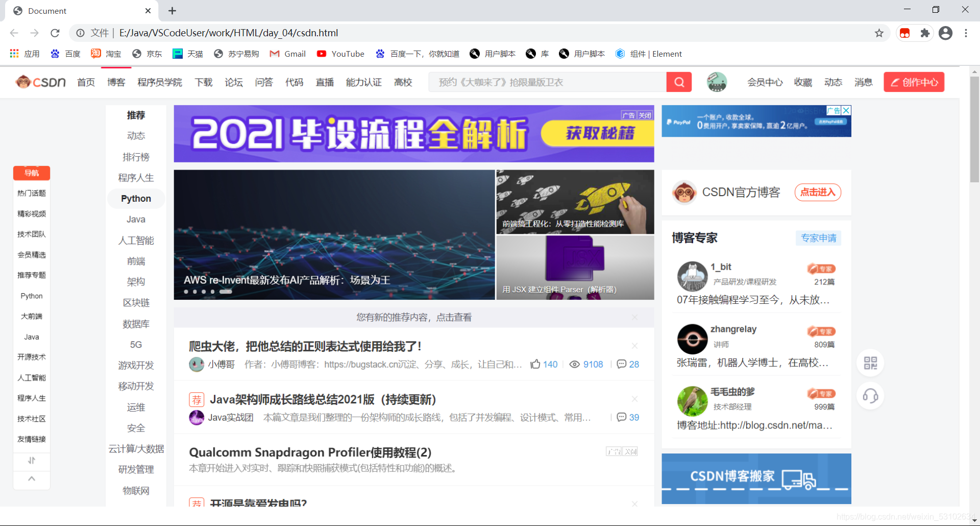Click the browser address bar URL
This screenshot has width=980, height=526.
229,33
